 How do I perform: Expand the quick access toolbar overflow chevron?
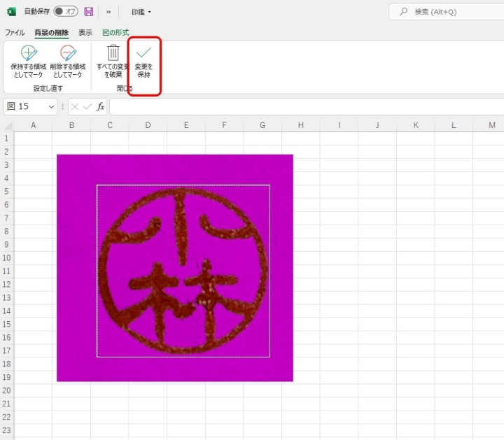tap(108, 12)
